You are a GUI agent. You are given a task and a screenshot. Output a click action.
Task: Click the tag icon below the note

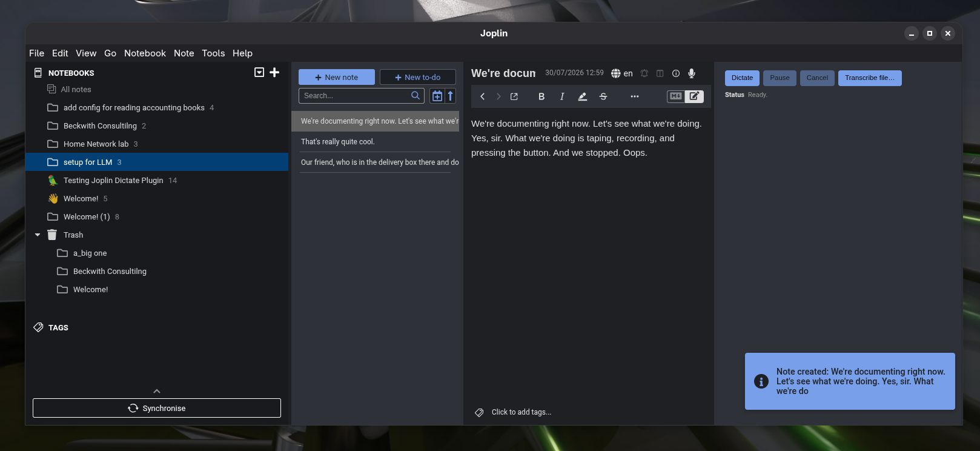(x=479, y=412)
